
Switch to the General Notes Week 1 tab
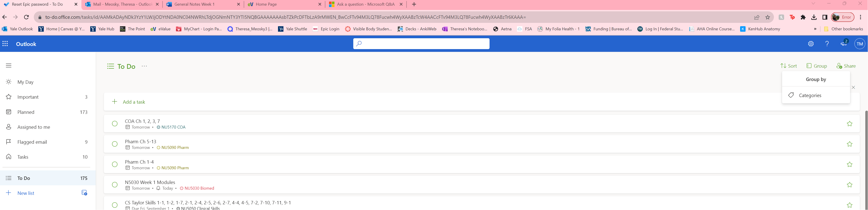pos(203,4)
